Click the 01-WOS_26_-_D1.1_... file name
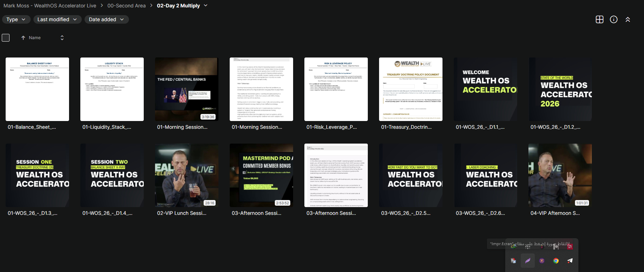644x272 pixels. [x=480, y=127]
